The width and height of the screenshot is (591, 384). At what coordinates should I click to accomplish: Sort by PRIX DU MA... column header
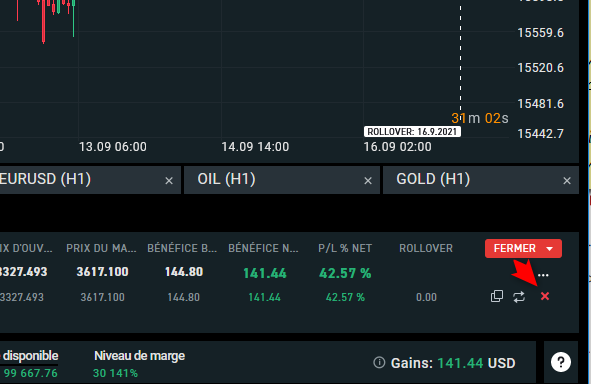click(x=101, y=248)
